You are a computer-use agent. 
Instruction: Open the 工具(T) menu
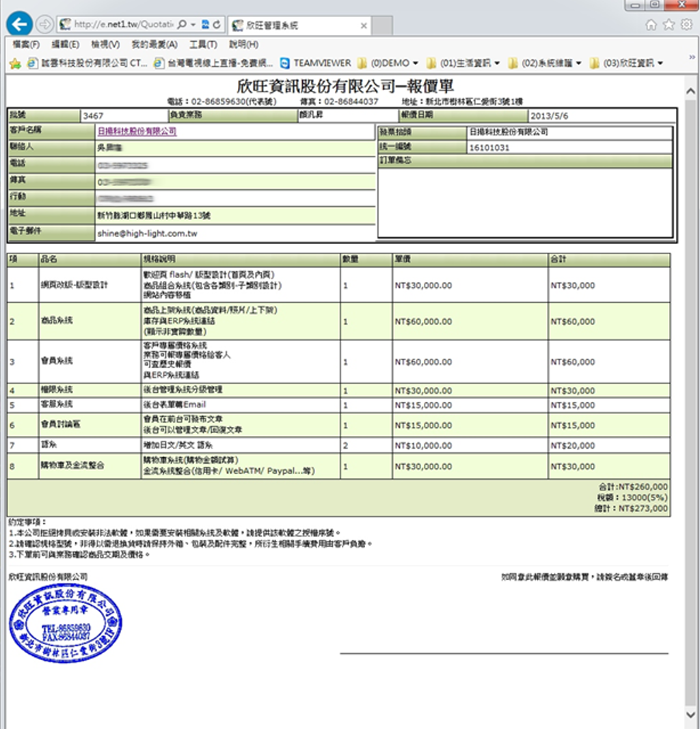pyautogui.click(x=203, y=44)
